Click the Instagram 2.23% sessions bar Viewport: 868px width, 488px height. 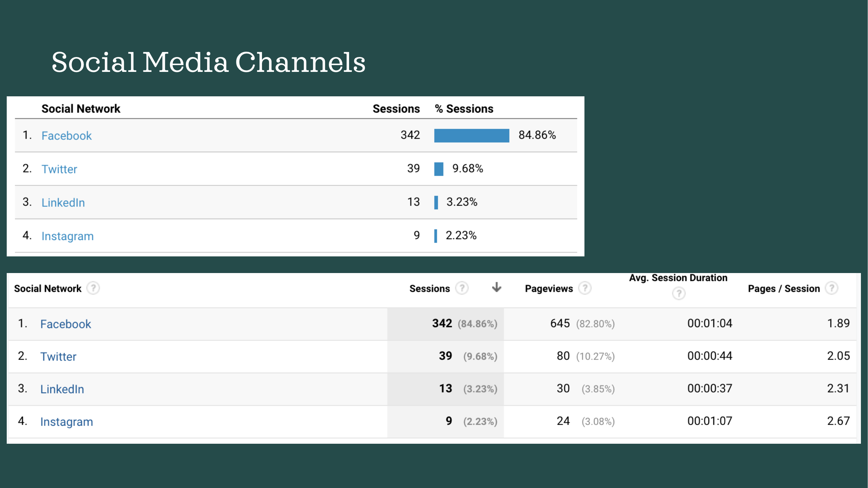pos(436,236)
